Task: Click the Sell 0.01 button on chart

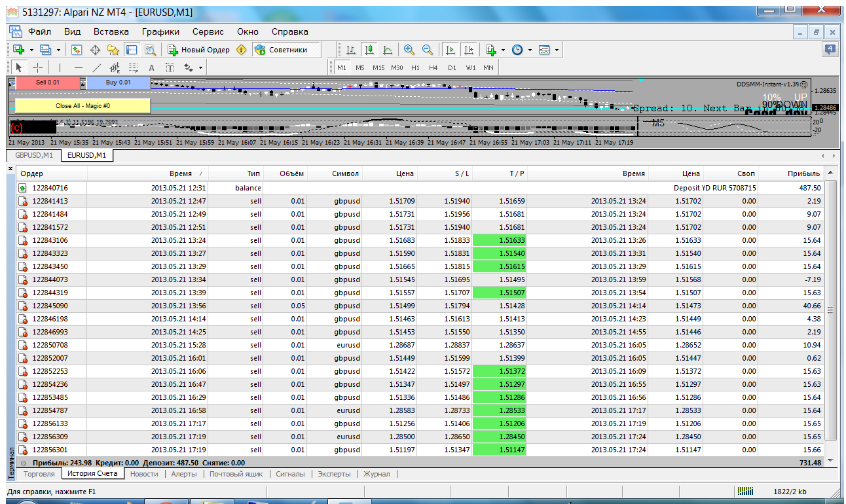Action: [x=47, y=82]
